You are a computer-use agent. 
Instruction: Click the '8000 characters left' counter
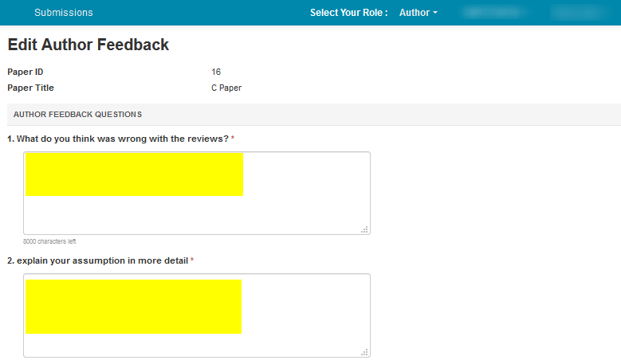49,241
